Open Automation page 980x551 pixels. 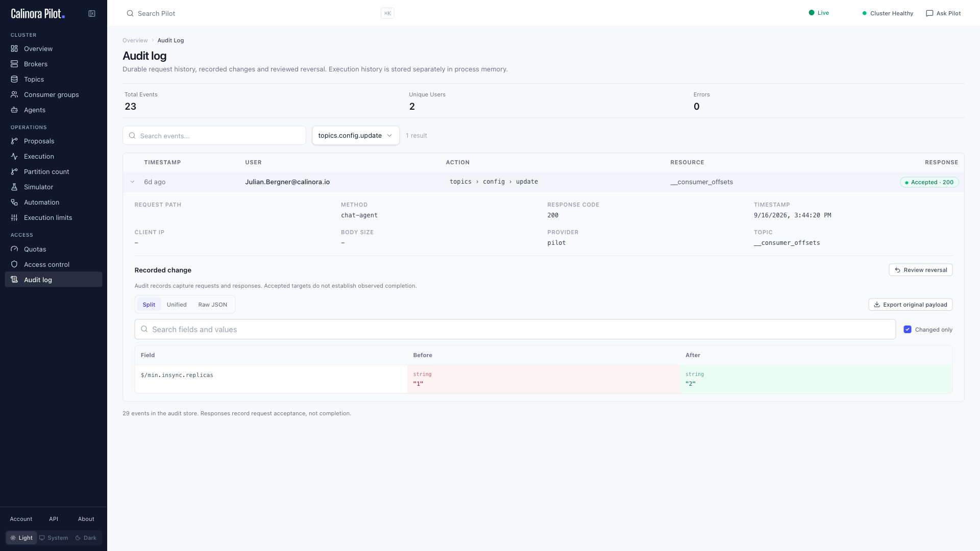point(54,202)
